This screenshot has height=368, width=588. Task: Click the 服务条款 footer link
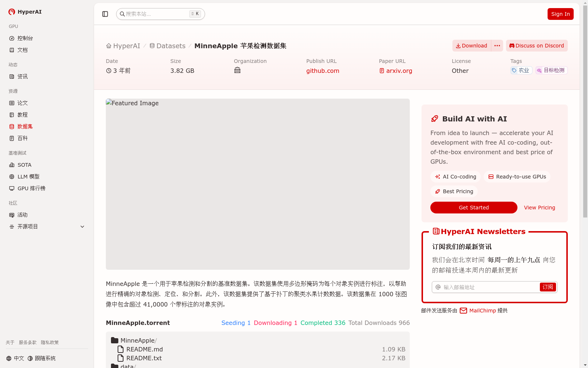(x=28, y=343)
